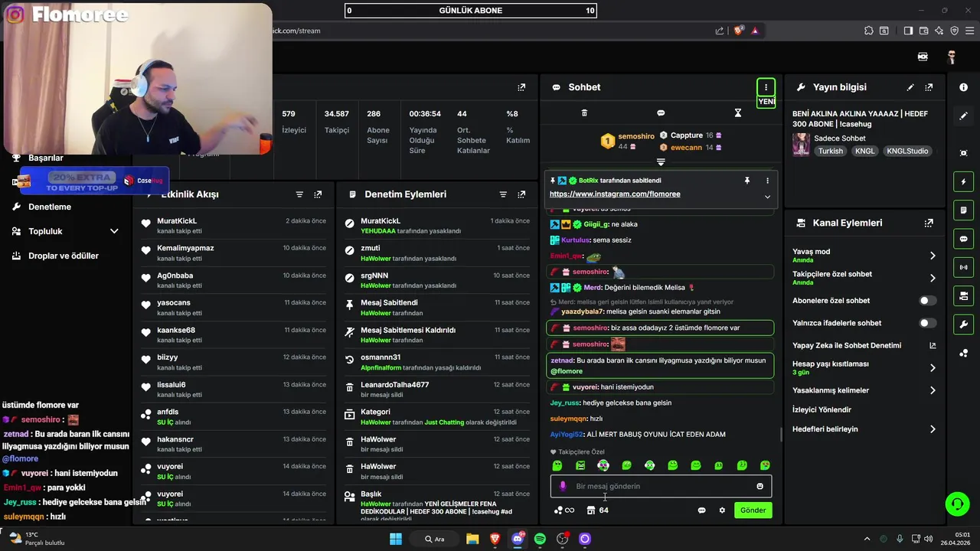Select the Kemalimyapmaz follow event
Screen dimensions: 980x551
coord(234,253)
